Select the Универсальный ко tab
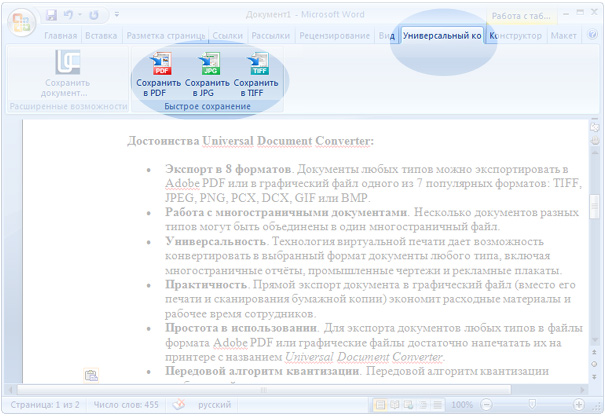 tap(442, 36)
